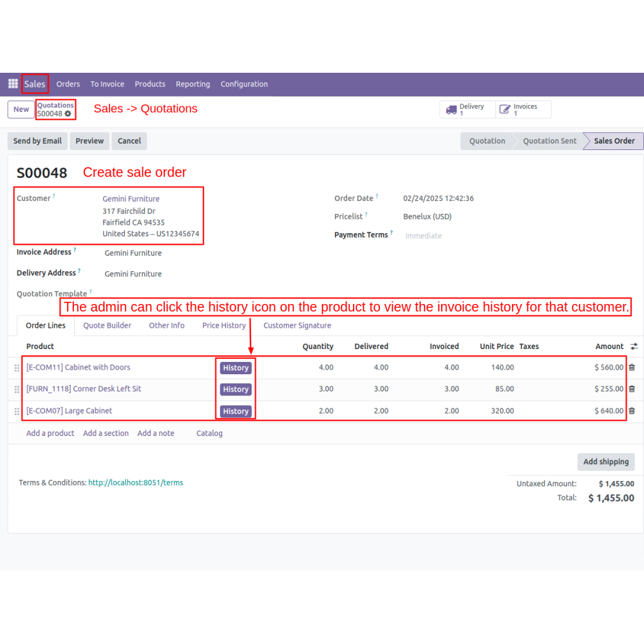Click the Invoices edit icon
The height and width of the screenshot is (644, 644).
pos(505,109)
